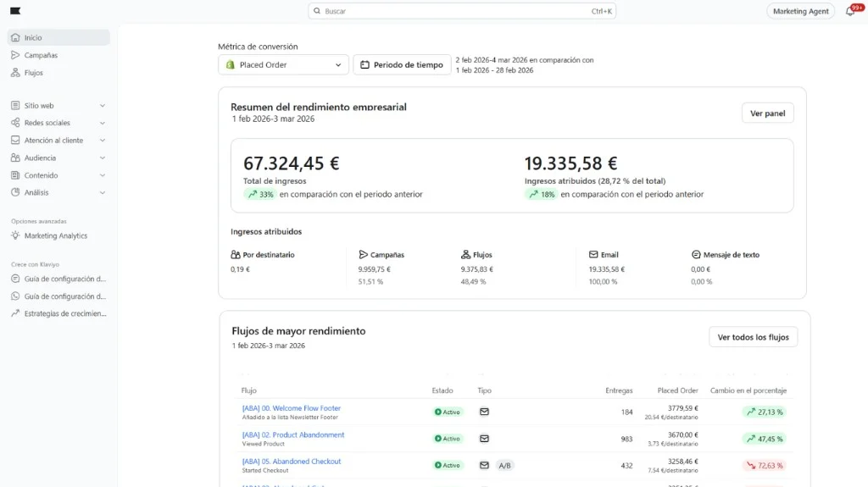The height and width of the screenshot is (487, 868).
Task: Click the 9.959,75 € Campañas value
Action: (x=374, y=269)
